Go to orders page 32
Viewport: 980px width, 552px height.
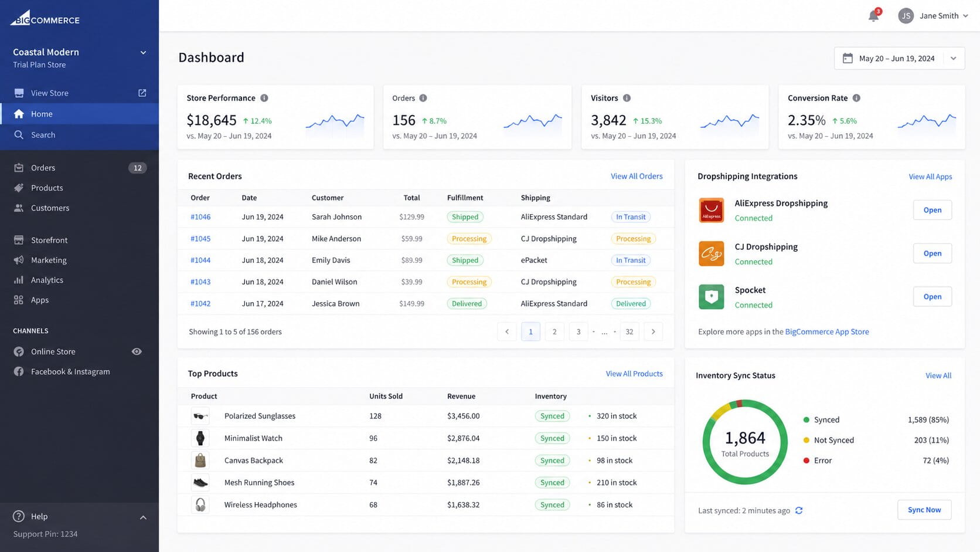629,331
